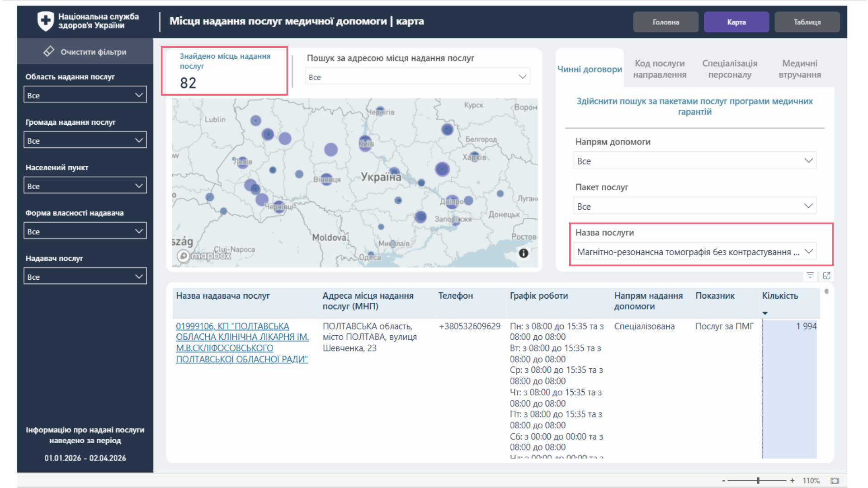
Task: Expand Населений пункт dropdown
Action: pos(85,186)
